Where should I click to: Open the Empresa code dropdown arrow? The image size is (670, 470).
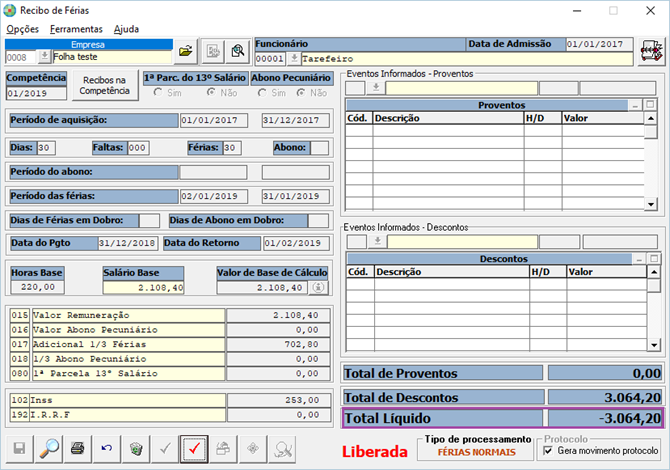[x=44, y=57]
